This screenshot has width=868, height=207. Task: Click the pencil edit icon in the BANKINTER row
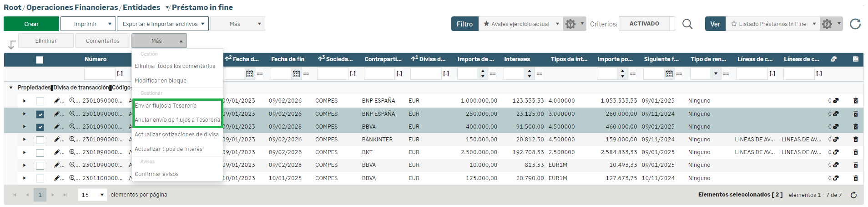(57, 140)
